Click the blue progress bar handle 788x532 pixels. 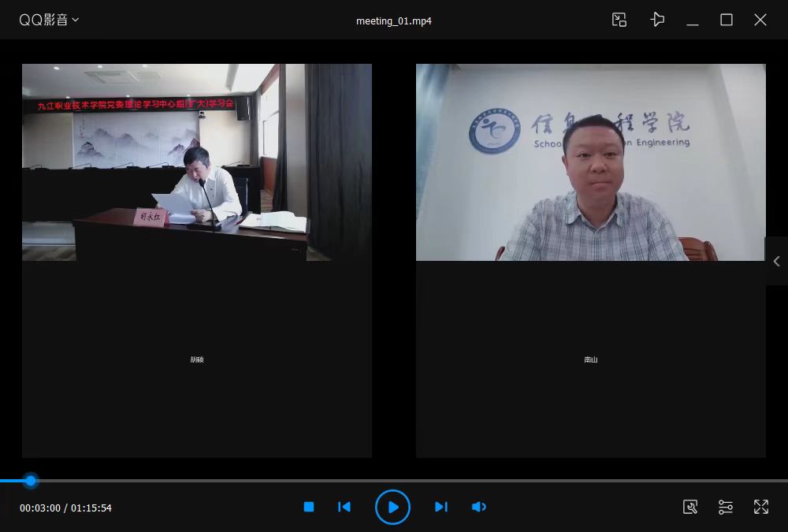(31, 480)
